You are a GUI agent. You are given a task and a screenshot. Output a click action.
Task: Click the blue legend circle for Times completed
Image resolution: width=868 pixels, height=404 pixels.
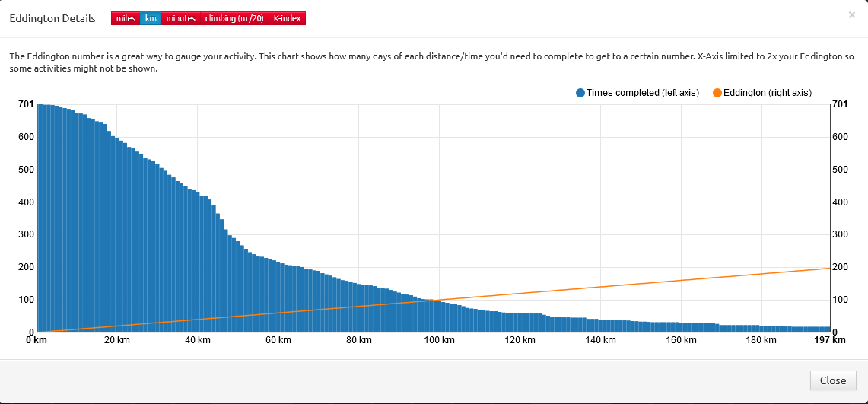click(x=580, y=93)
